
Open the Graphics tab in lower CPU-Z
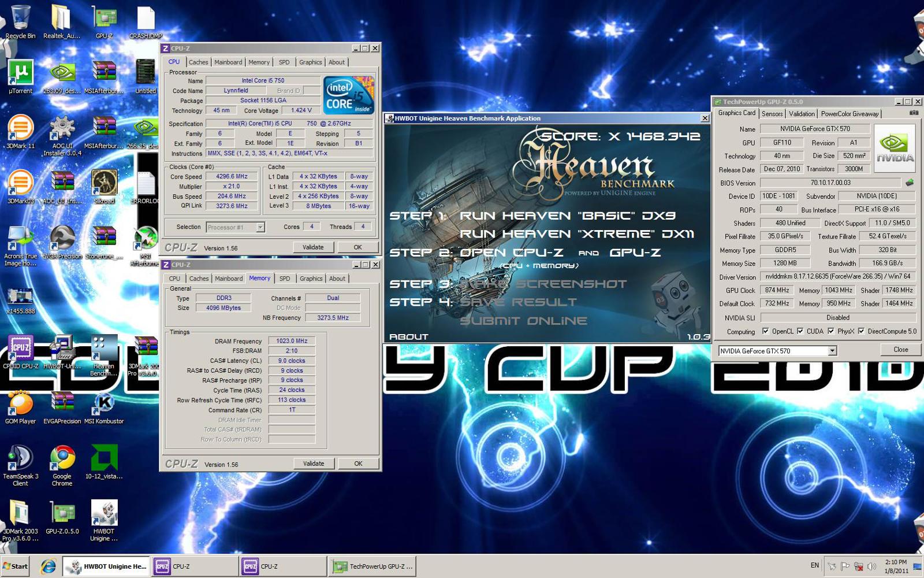[311, 279]
